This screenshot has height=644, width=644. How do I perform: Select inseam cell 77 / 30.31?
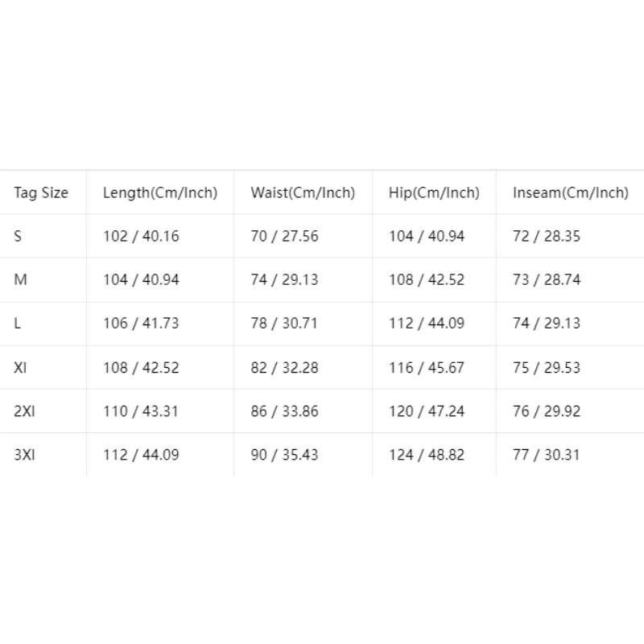547,455
